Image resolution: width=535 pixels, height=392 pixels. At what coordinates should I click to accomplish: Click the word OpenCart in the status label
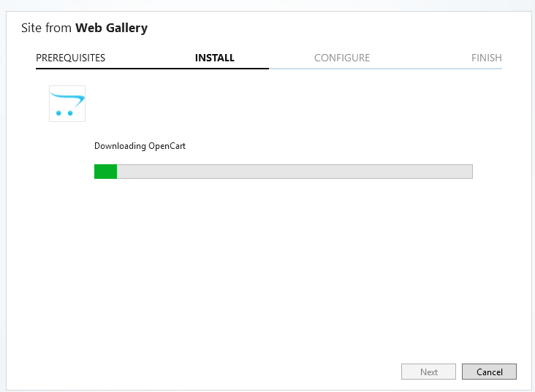pos(167,146)
